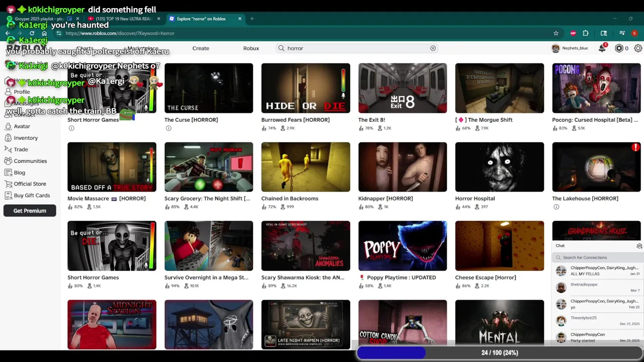Open the notifications bell icon
This screenshot has width=644, height=362.
pos(602,48)
